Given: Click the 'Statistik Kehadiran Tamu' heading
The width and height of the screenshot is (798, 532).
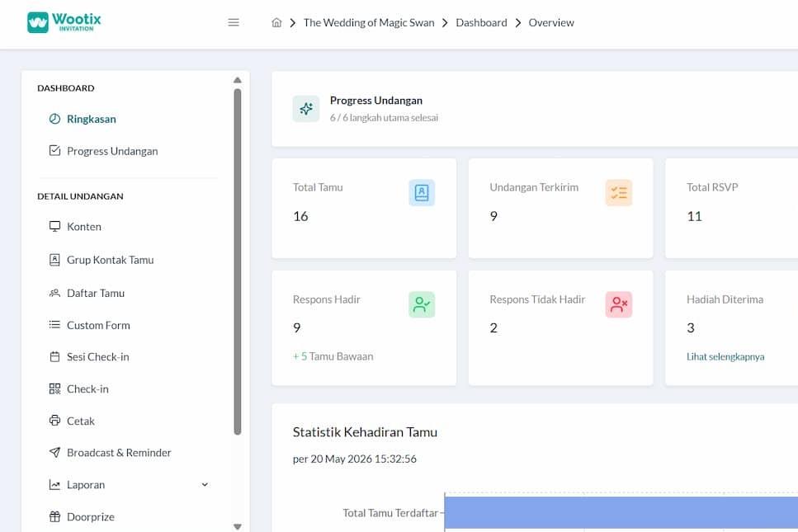Looking at the screenshot, I should point(365,432).
